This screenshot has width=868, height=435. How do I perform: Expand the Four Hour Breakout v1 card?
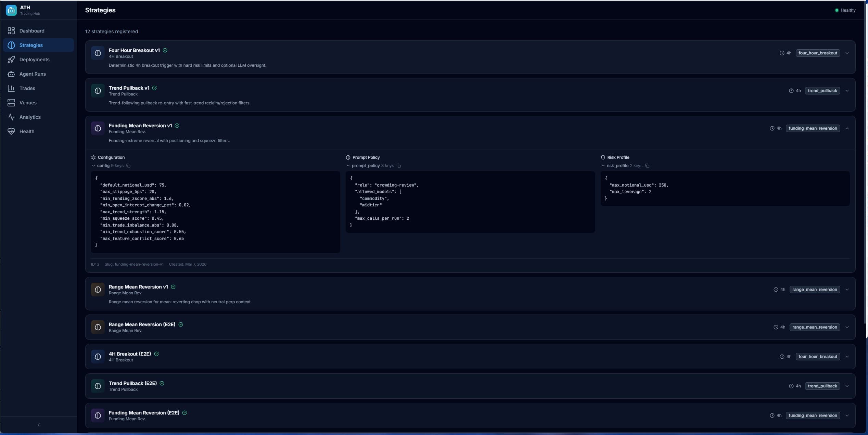pyautogui.click(x=847, y=53)
